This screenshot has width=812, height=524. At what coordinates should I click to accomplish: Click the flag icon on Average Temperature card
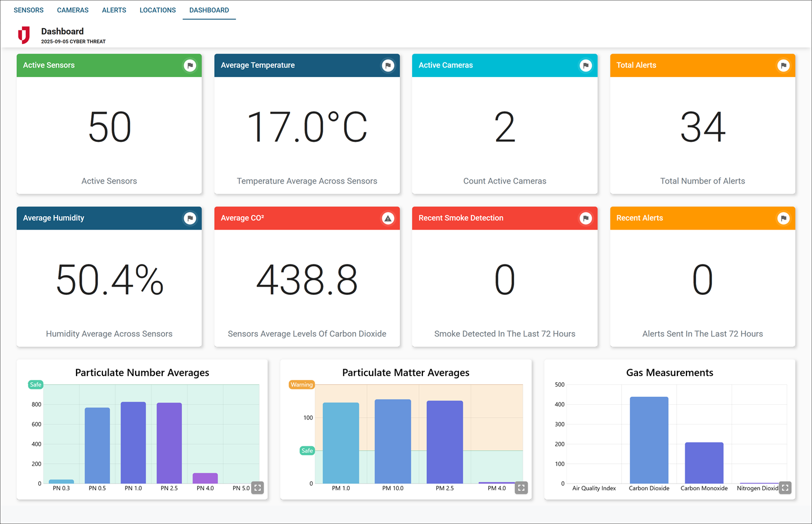(387, 65)
